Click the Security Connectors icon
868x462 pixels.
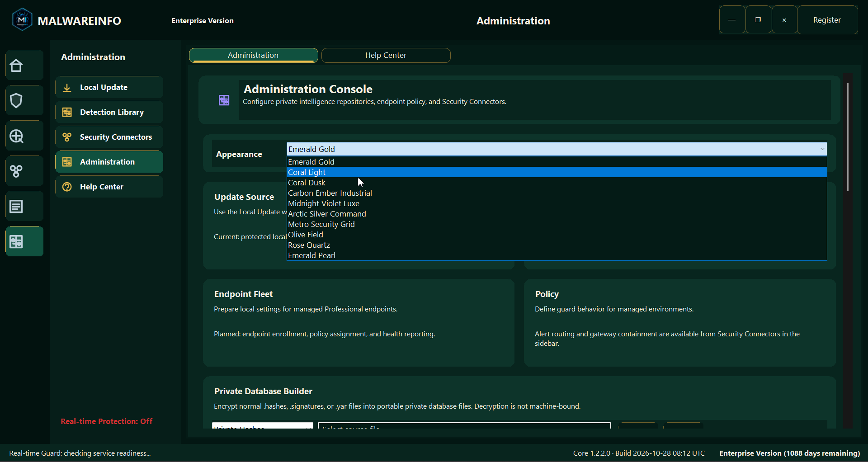[x=67, y=137]
